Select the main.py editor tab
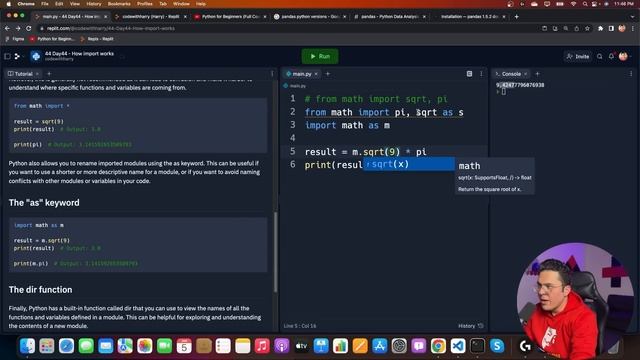The width and height of the screenshot is (640, 360). (299, 74)
